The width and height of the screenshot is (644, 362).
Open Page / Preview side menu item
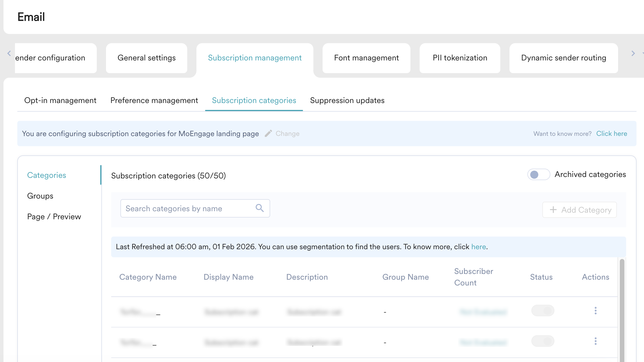54,217
